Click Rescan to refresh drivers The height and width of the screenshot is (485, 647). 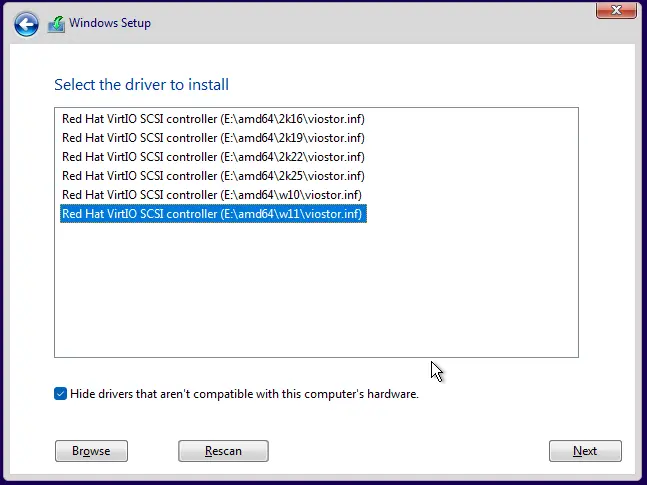coord(223,451)
